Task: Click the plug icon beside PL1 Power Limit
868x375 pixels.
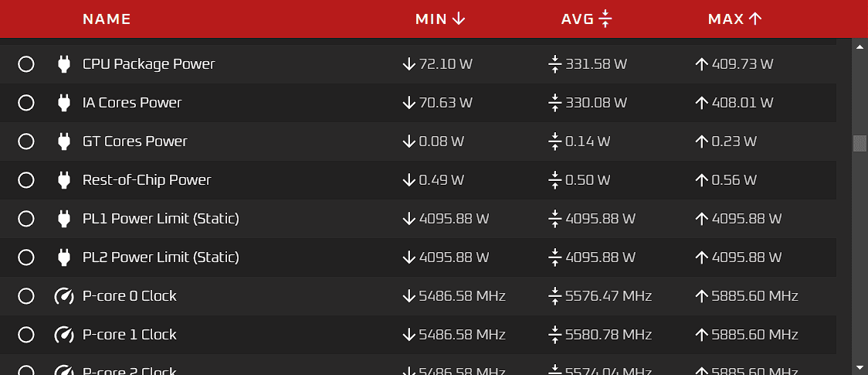Action: tap(64, 219)
